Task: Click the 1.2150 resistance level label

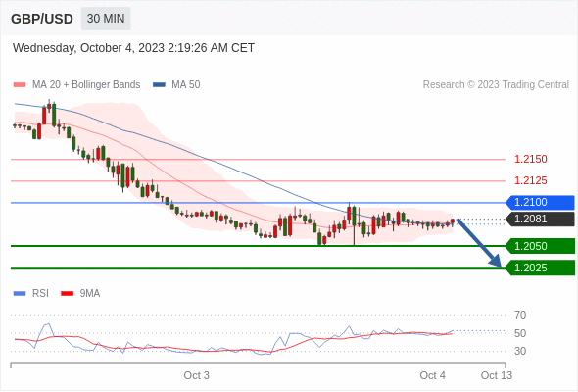Action: [531, 160]
